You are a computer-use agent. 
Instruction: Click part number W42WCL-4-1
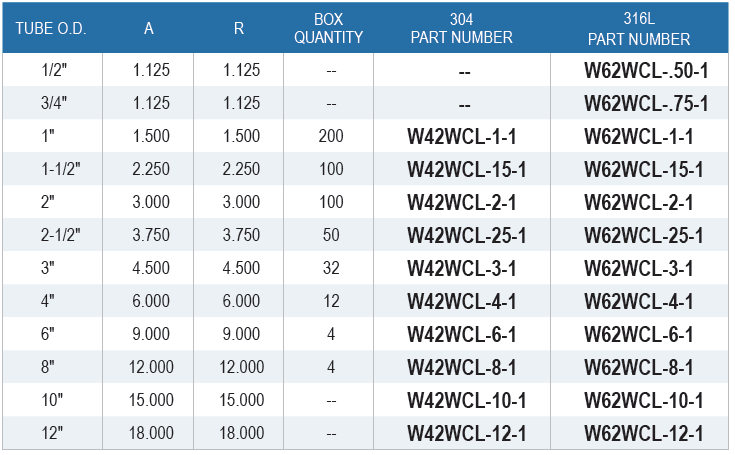coord(462,301)
